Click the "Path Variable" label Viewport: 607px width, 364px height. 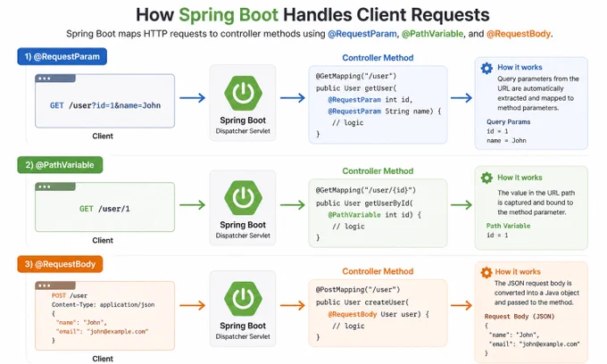(508, 226)
